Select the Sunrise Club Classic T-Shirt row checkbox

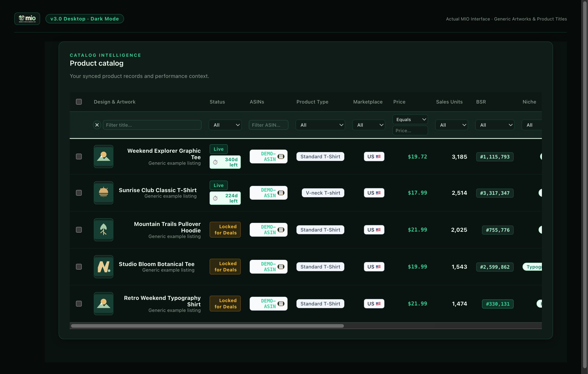79,193
